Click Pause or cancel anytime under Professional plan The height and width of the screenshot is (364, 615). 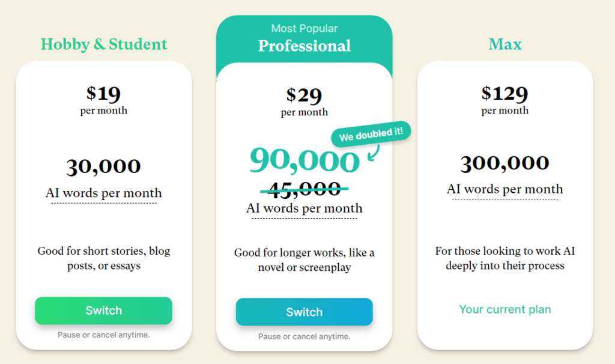(304, 337)
